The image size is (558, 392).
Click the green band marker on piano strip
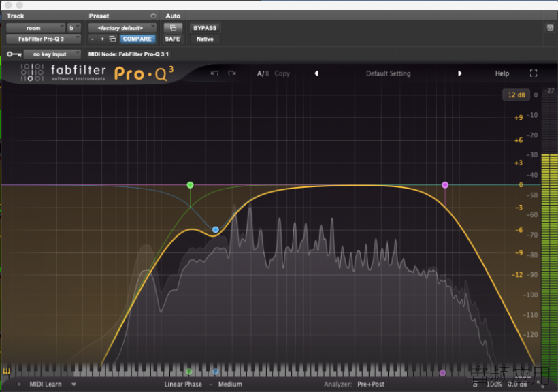(x=189, y=372)
